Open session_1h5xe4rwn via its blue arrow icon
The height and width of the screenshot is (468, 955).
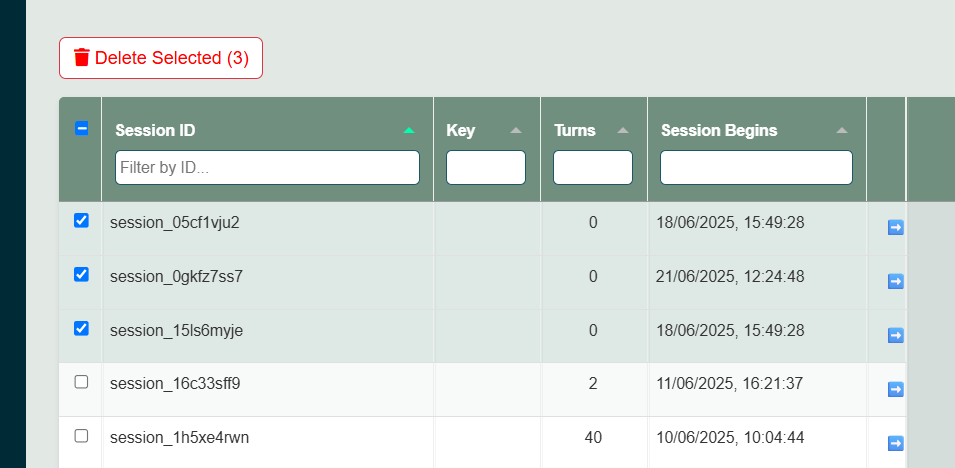tap(895, 443)
